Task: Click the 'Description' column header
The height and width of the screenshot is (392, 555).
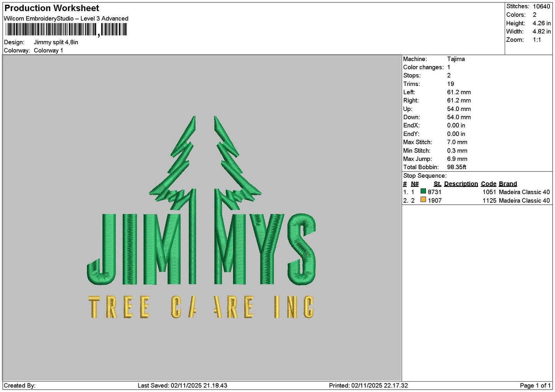Action: (x=461, y=184)
